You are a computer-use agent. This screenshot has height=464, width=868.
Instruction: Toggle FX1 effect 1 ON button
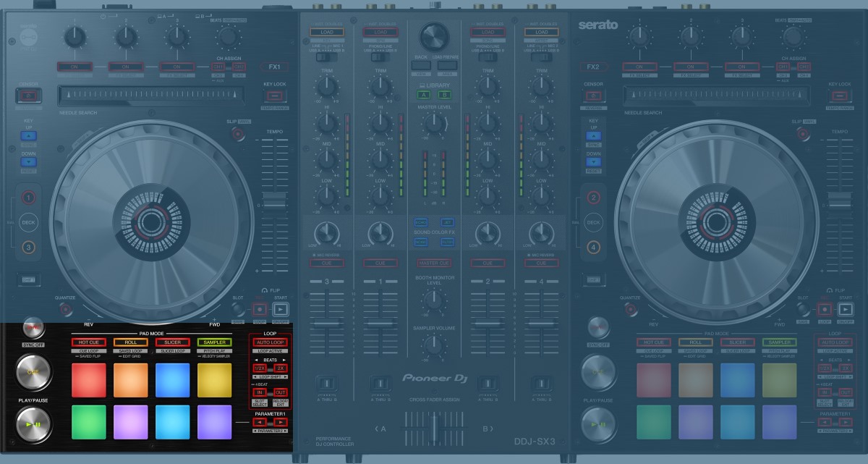[x=74, y=67]
